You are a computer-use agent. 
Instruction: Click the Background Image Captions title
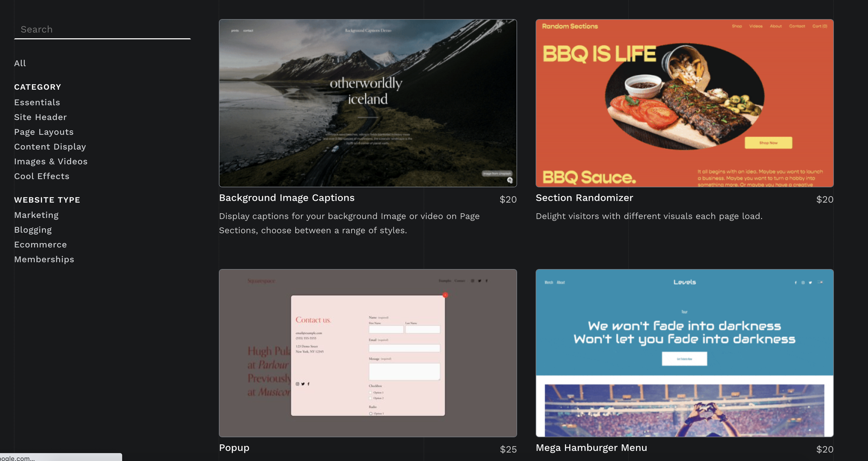286,198
